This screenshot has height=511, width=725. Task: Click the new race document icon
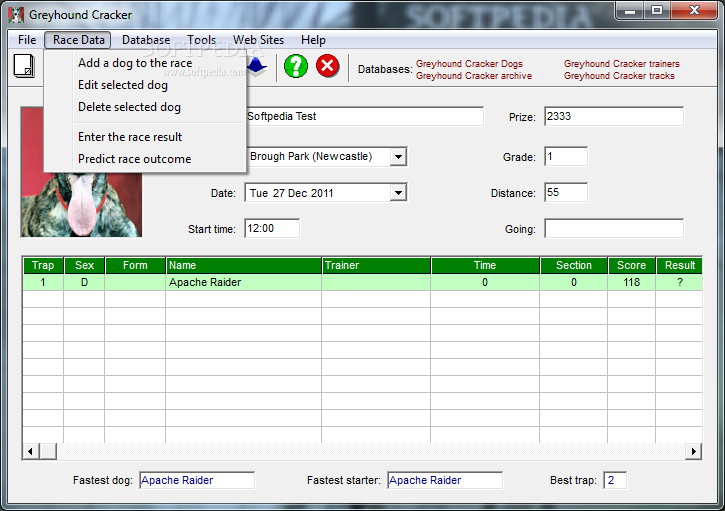pyautogui.click(x=24, y=66)
